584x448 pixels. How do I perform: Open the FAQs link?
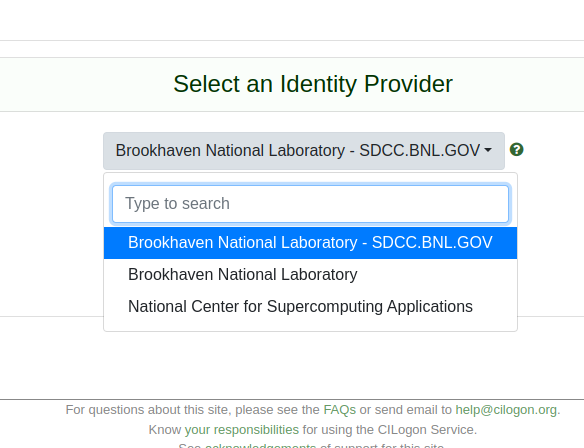point(339,410)
